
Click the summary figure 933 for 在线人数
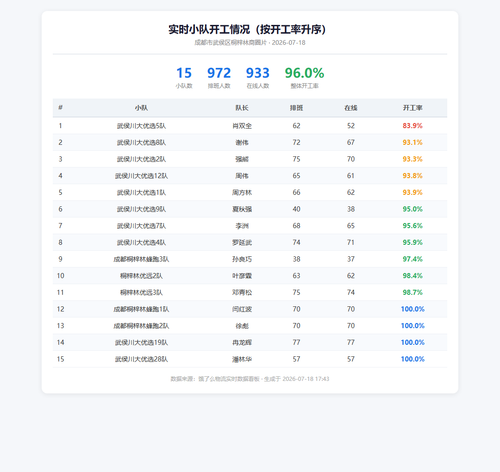pos(258,73)
